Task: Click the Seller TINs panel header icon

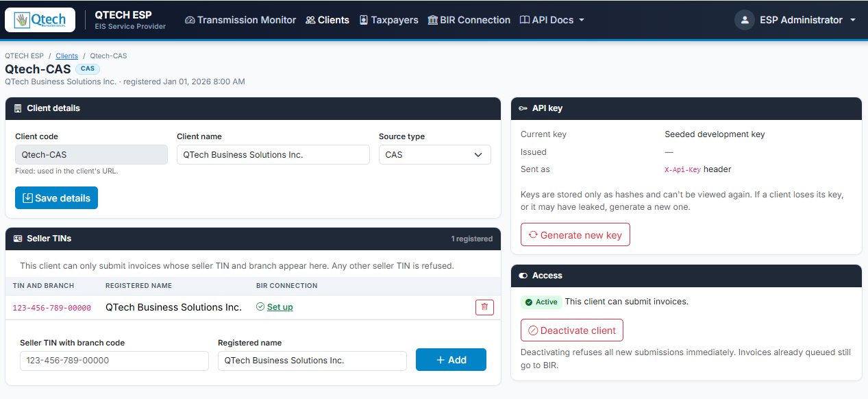Action: point(18,239)
